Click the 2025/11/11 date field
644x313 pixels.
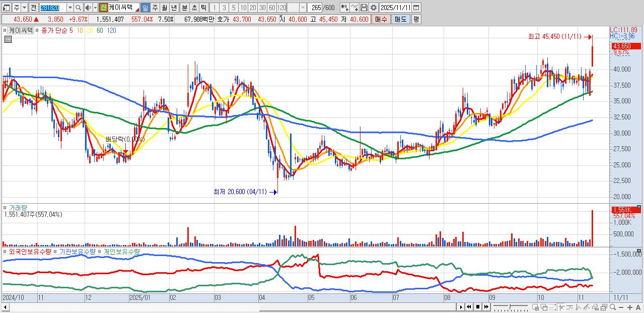[x=396, y=8]
